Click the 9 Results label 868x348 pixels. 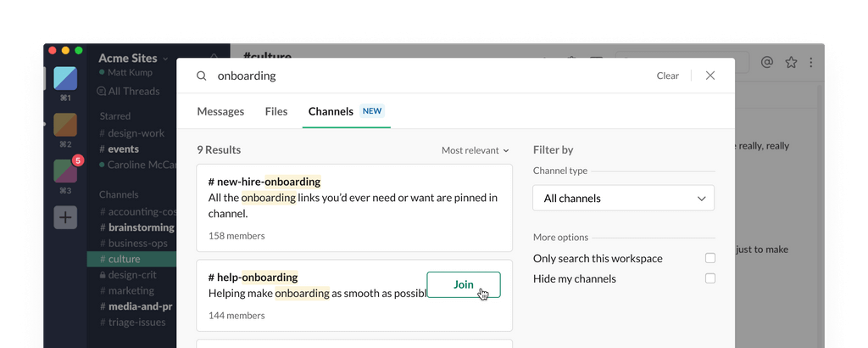219,150
